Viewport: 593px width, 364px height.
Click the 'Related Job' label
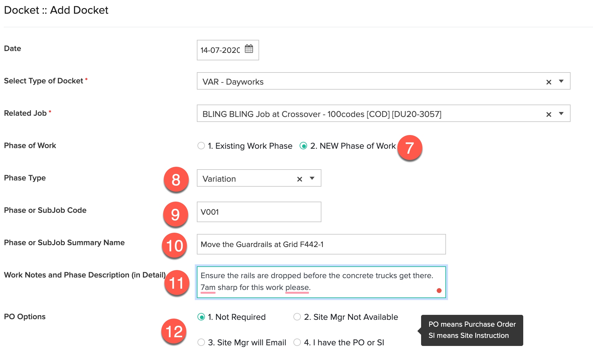coord(25,113)
